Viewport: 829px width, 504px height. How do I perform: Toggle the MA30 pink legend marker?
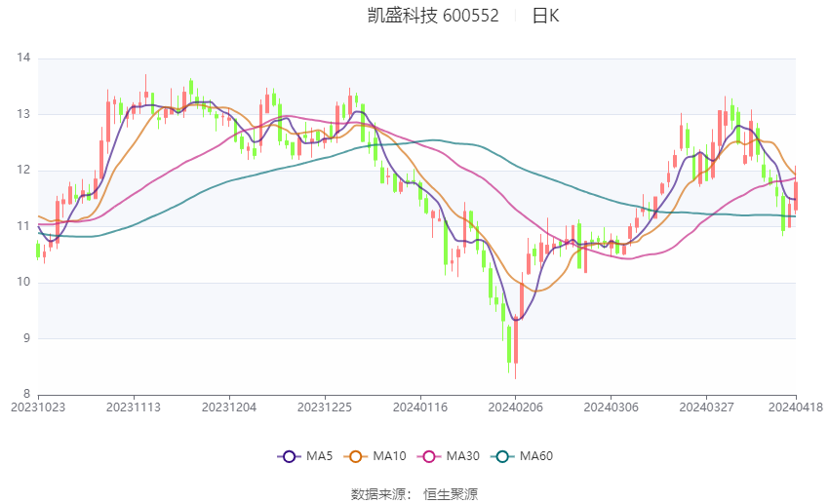[x=429, y=456]
